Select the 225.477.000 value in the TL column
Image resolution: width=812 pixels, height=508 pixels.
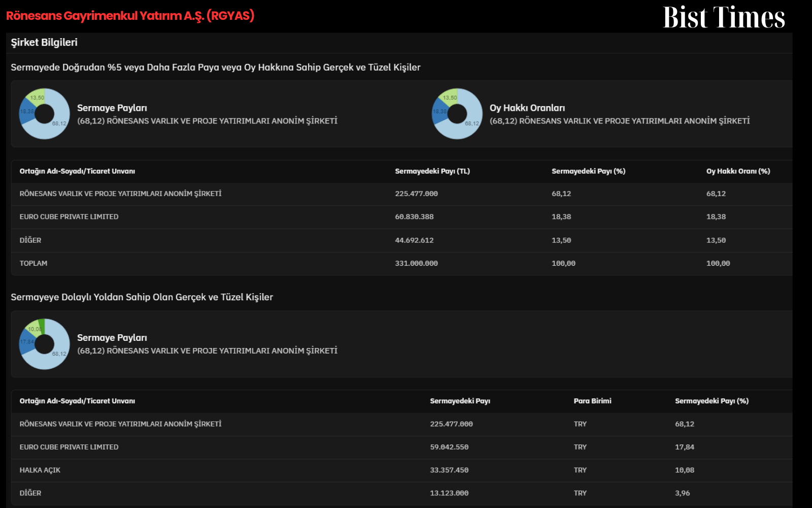click(416, 194)
